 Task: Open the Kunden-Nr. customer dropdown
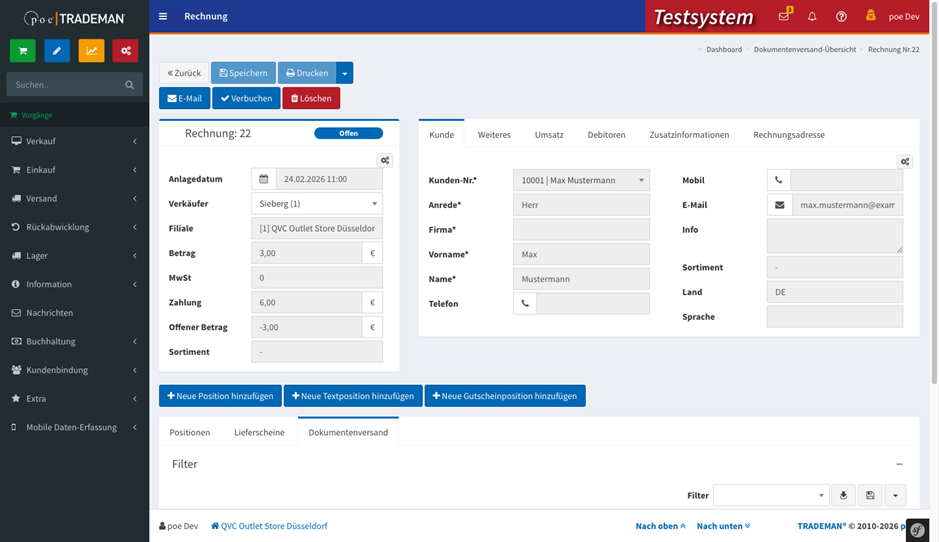[581, 180]
